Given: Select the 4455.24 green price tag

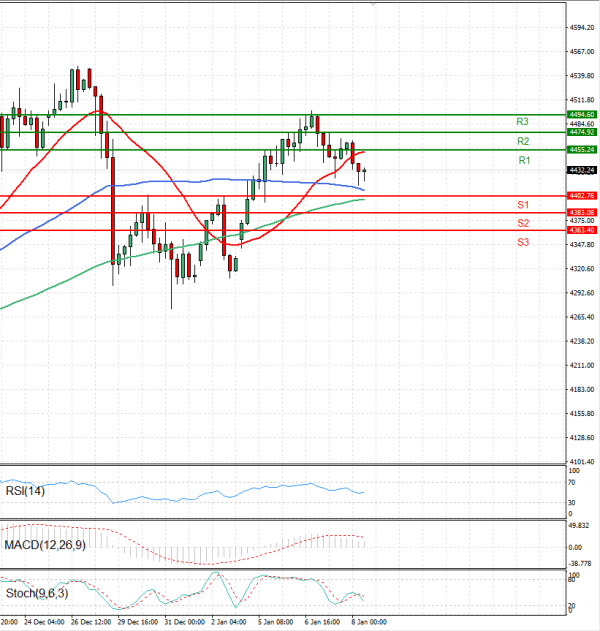Looking at the screenshot, I should tap(581, 149).
